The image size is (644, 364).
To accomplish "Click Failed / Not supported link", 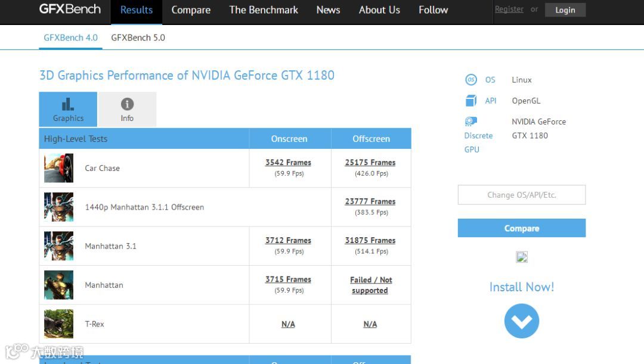I will pos(371,285).
